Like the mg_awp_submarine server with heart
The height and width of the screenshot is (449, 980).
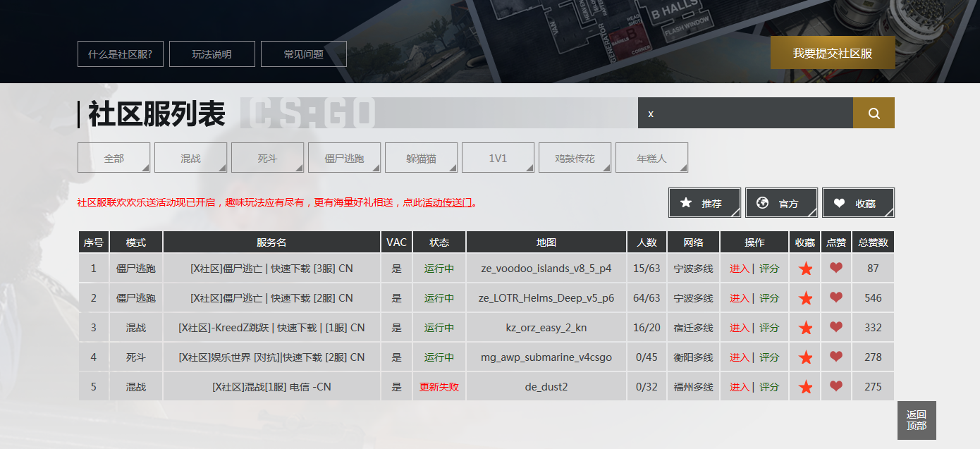836,357
